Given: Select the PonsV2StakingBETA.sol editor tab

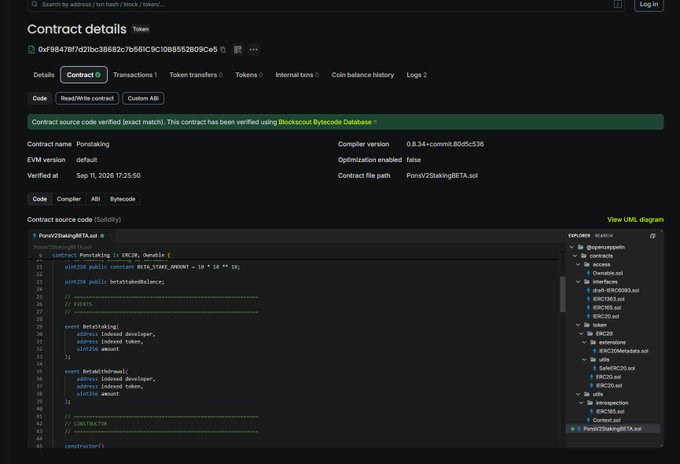Looking at the screenshot, I should click(71, 236).
